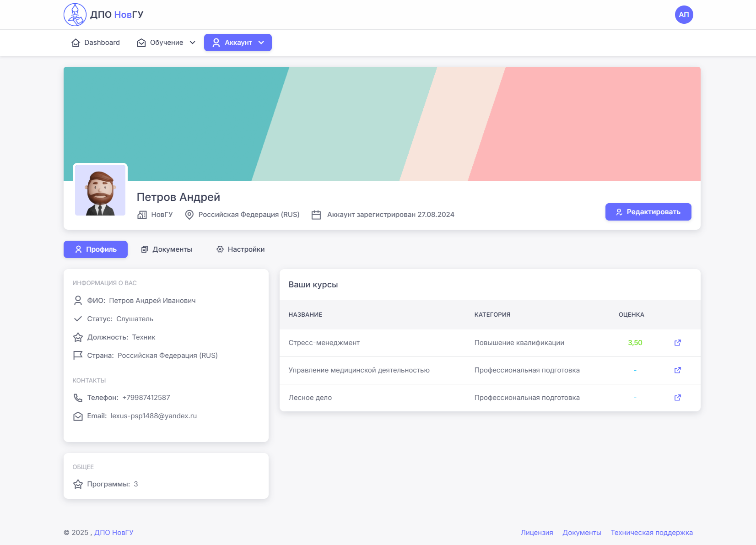Expand the Обучение dropdown menu
Screen dimensions: 756x545
point(166,43)
